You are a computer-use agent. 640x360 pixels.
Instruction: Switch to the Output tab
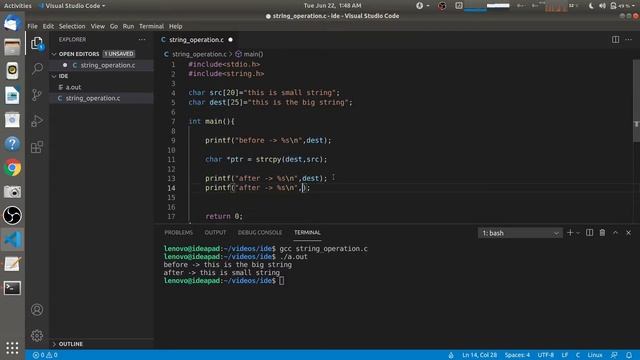tap(215, 233)
